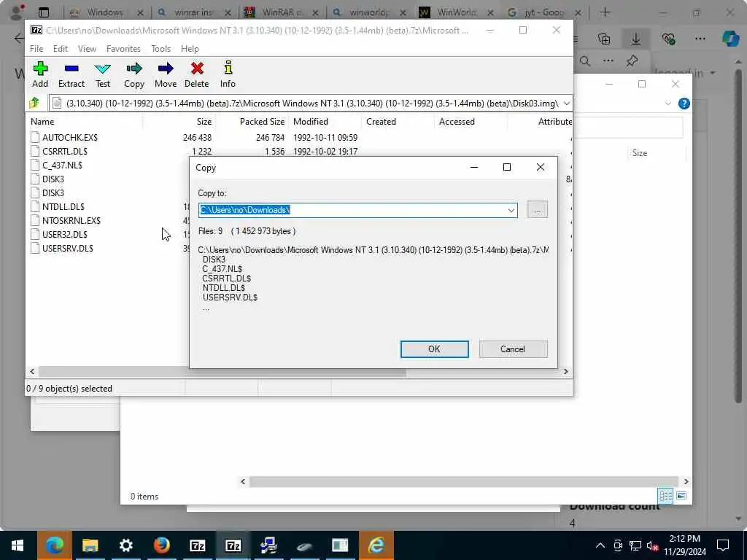The height and width of the screenshot is (560, 747).
Task: Click the Add toolbar icon in 7-Zip
Action: pos(40,74)
